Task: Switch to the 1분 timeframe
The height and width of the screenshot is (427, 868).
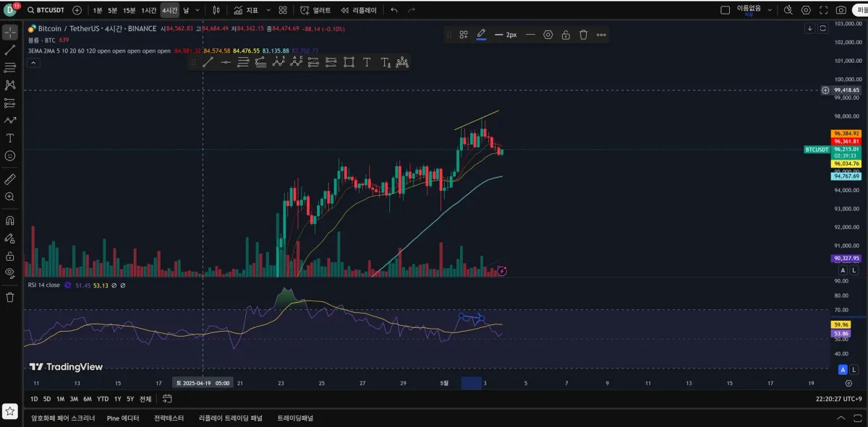Action: 98,10
